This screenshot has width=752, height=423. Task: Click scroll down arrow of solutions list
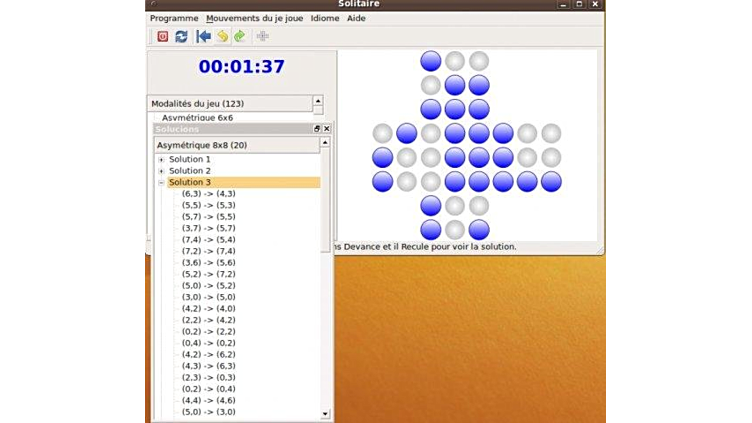[325, 414]
